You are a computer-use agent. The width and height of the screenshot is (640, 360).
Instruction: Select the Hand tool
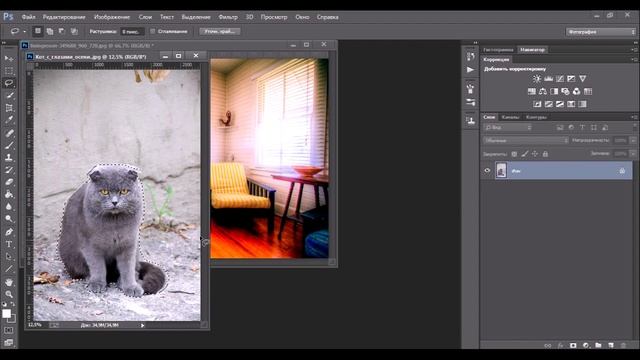(x=9, y=282)
